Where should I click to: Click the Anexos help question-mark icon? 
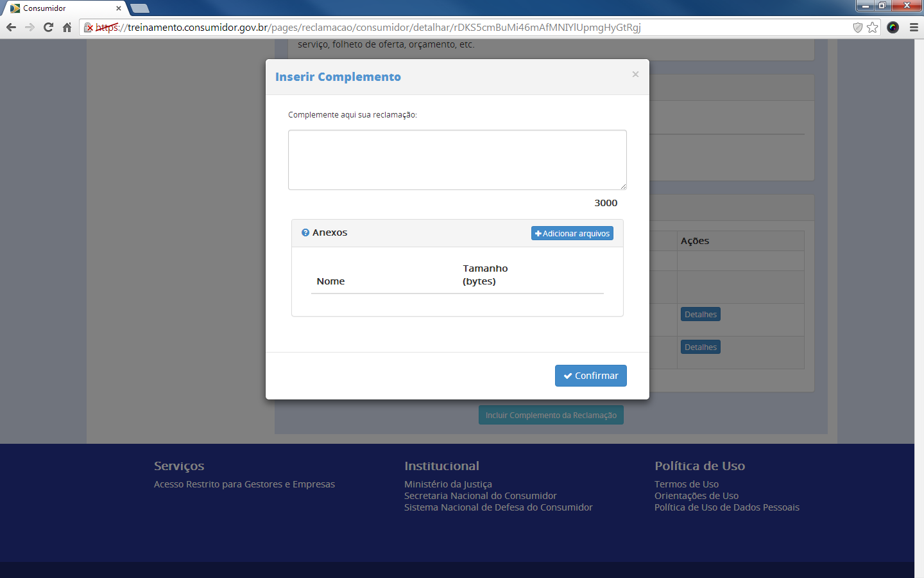[305, 232]
